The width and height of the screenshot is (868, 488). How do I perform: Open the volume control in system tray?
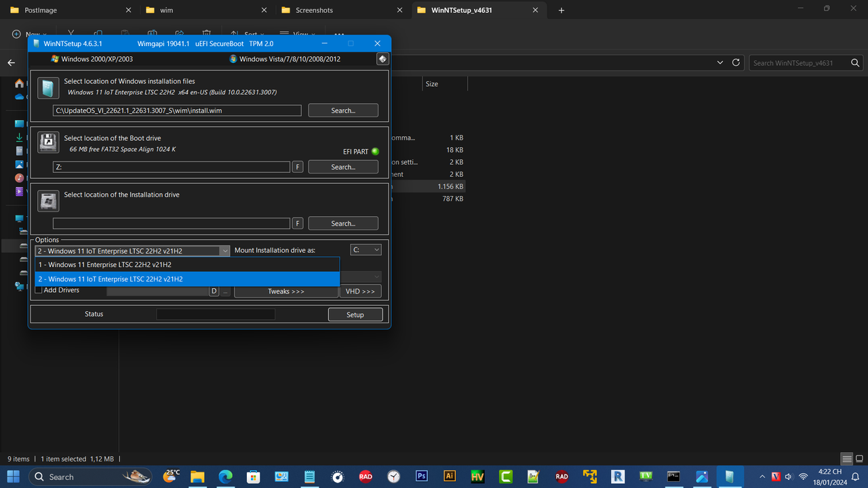(789, 476)
